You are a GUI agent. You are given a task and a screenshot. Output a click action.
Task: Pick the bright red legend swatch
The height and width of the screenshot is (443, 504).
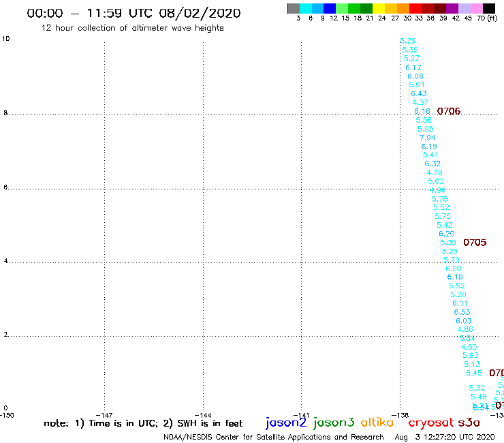click(x=415, y=8)
